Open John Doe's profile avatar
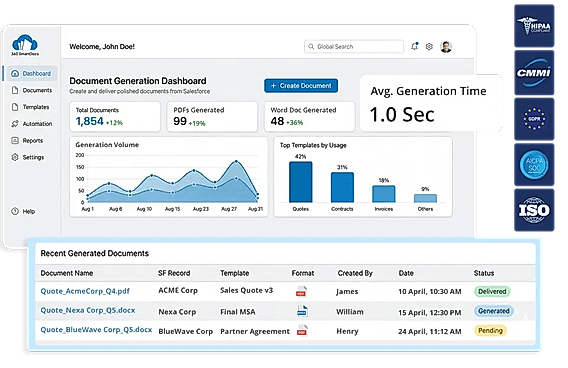The image size is (568, 368). point(446,47)
